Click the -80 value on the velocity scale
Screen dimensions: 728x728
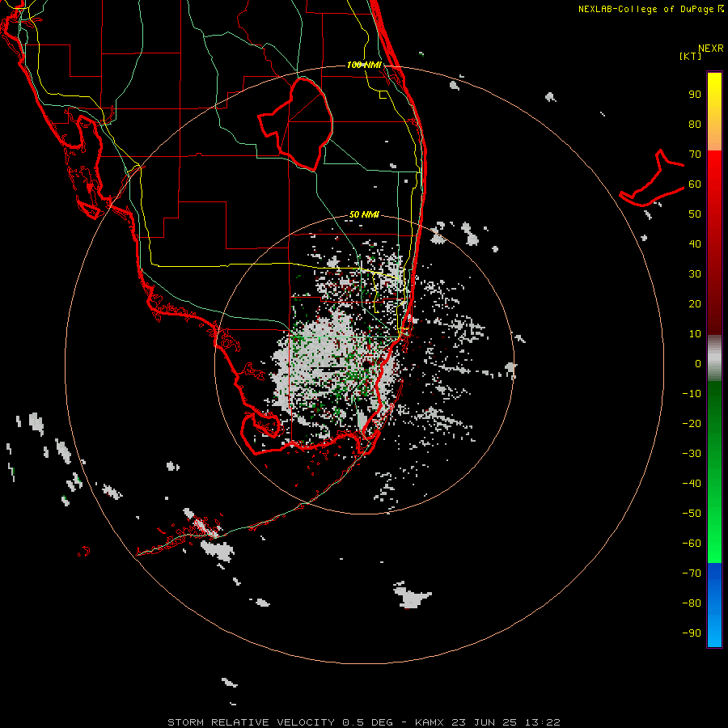pos(692,603)
